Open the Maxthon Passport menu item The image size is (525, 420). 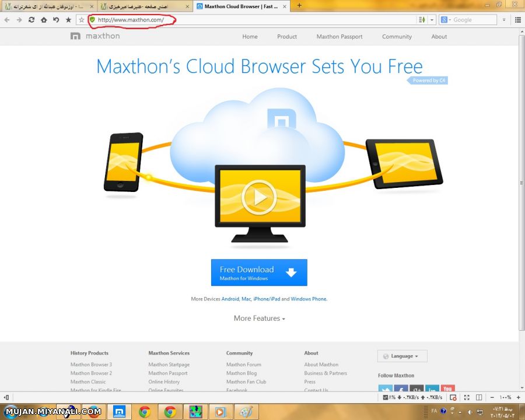(339, 37)
